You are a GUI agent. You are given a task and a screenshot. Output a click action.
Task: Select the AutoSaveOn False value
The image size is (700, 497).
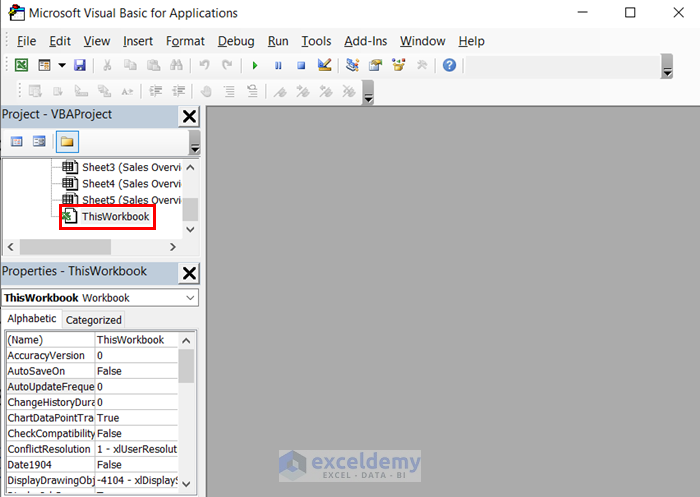coord(137,371)
